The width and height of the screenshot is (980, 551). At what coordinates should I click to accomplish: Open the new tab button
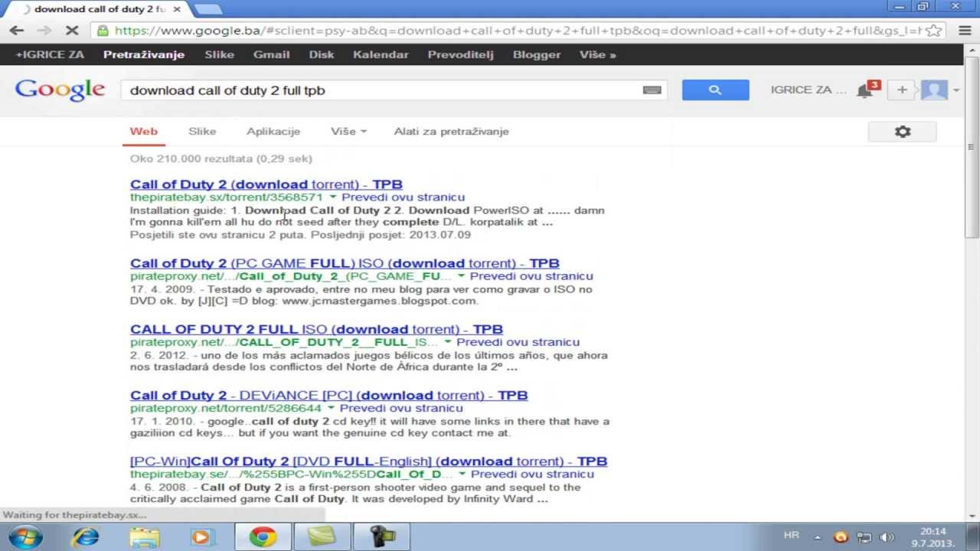coord(207,9)
